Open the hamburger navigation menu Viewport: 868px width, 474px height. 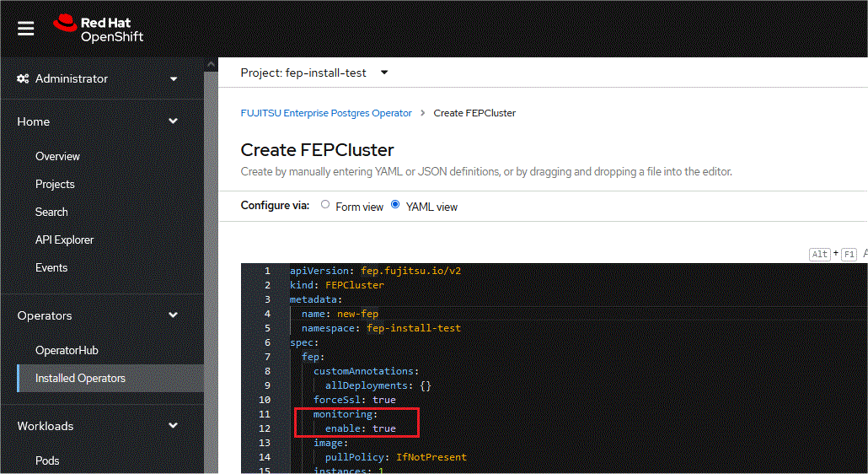[25, 28]
